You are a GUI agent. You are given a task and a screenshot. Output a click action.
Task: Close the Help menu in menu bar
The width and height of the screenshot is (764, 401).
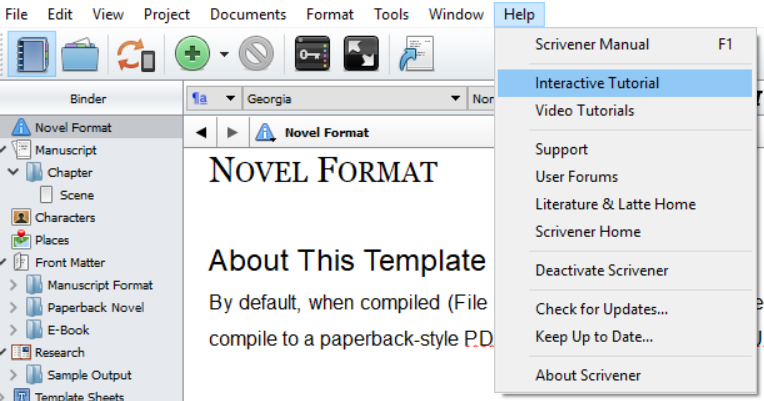click(519, 14)
